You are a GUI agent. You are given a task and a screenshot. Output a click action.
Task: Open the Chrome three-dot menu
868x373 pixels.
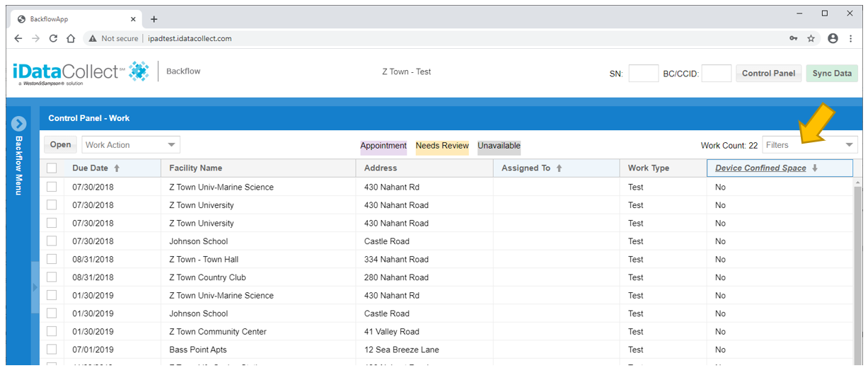[x=853, y=38]
